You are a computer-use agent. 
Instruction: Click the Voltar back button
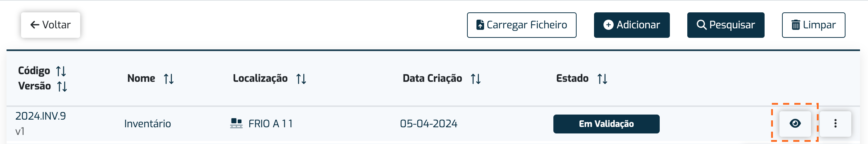[50, 25]
